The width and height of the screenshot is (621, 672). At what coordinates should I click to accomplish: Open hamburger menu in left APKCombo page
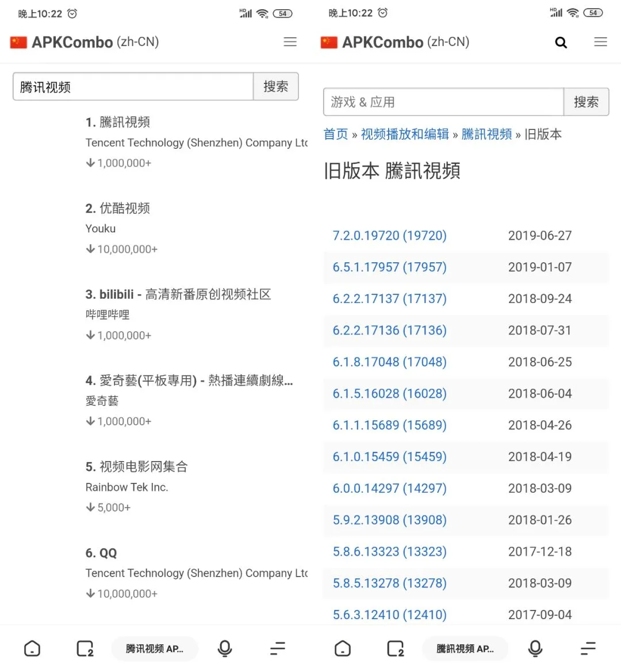pyautogui.click(x=290, y=41)
